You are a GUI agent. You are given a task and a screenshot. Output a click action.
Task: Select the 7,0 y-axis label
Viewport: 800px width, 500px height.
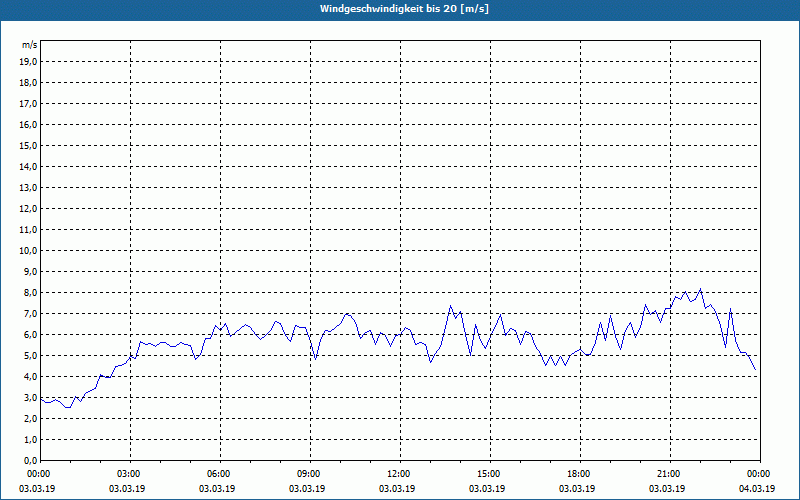30,314
